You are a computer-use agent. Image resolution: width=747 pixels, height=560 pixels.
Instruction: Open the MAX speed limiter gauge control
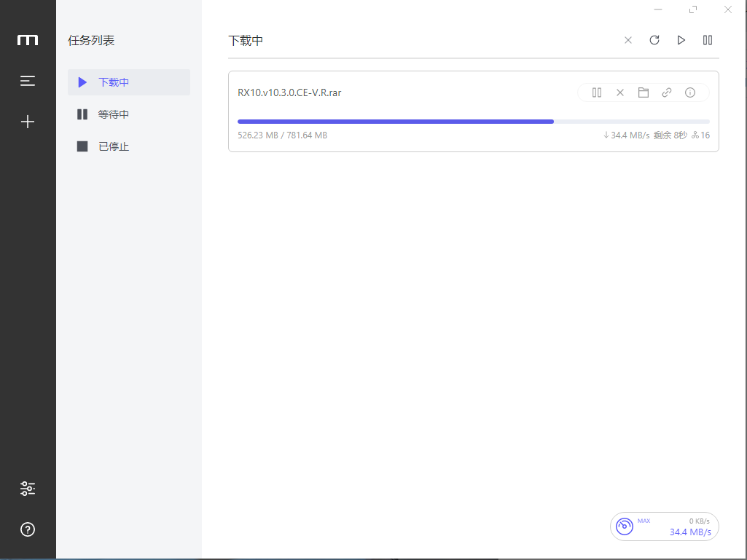[625, 526]
